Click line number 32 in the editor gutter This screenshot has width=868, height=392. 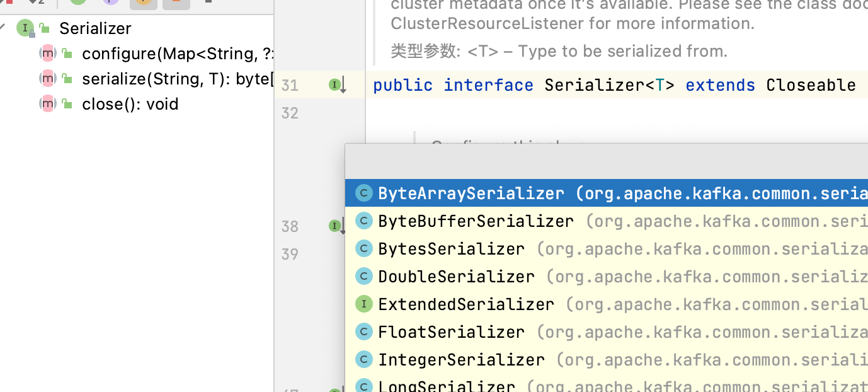coord(290,113)
